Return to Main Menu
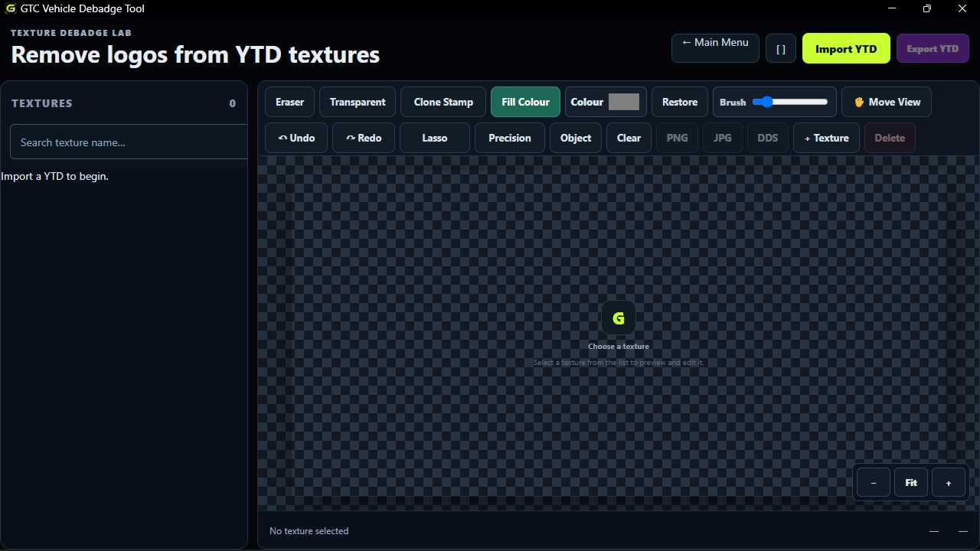 [715, 48]
